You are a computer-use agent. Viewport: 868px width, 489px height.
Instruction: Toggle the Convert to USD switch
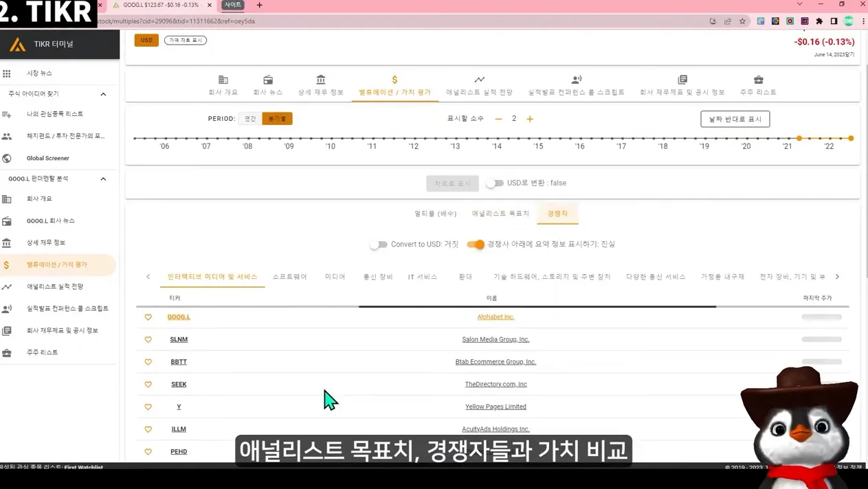tap(379, 244)
